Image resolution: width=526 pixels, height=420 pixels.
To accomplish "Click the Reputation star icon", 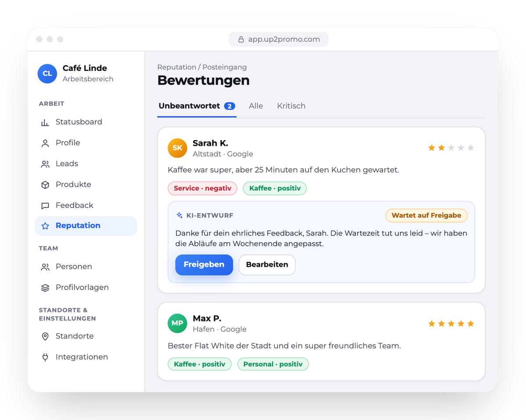I will tap(45, 226).
